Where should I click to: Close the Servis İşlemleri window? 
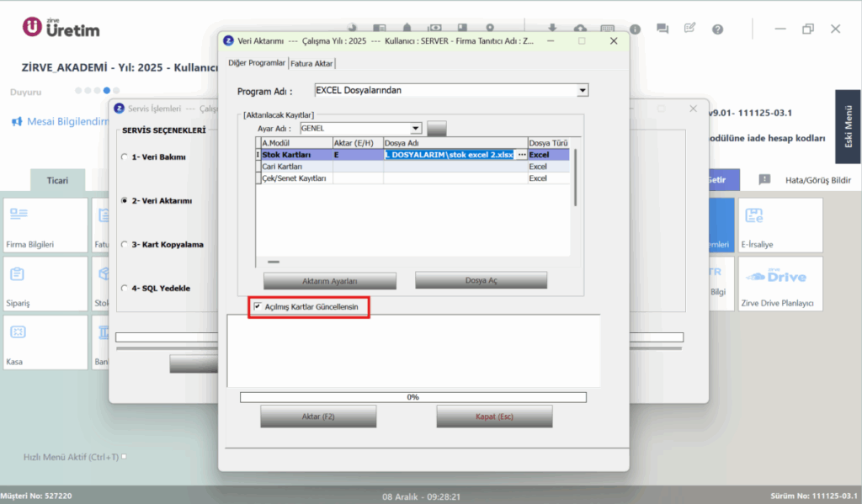click(694, 109)
